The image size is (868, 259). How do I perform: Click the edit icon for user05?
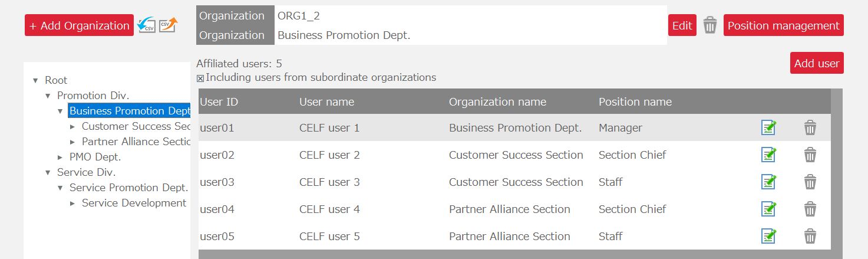[768, 236]
